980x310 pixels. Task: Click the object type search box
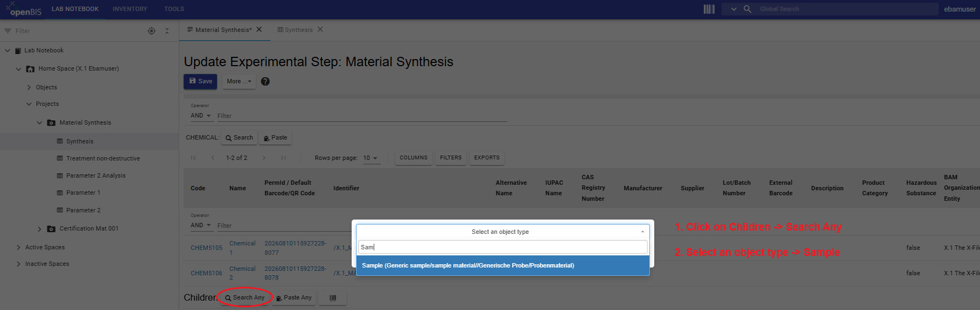(502, 247)
